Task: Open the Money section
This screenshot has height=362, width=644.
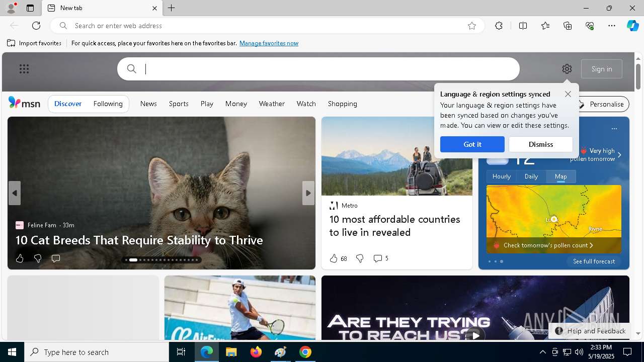Action: tap(236, 104)
